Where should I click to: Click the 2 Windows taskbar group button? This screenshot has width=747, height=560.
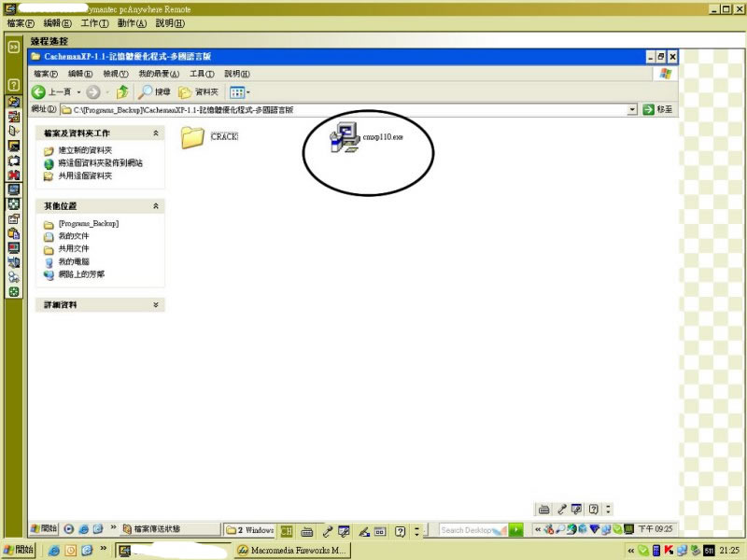pyautogui.click(x=249, y=529)
